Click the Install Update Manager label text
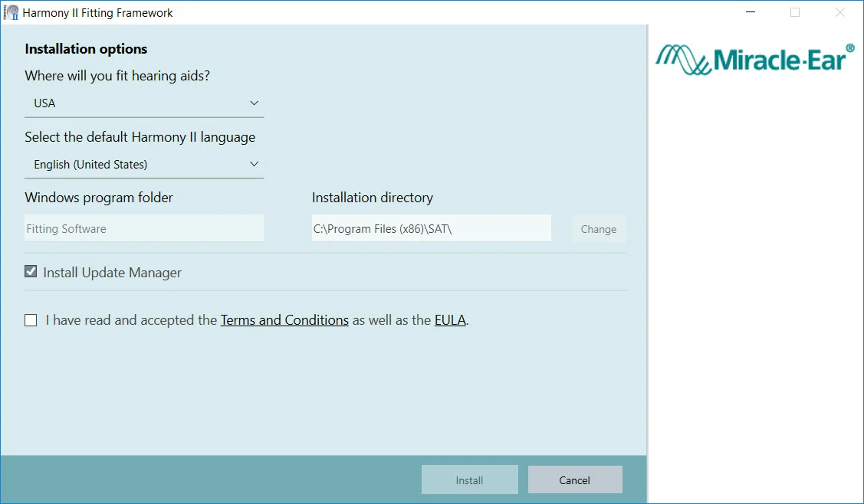Screen dimensions: 864x504 click(x=113, y=273)
